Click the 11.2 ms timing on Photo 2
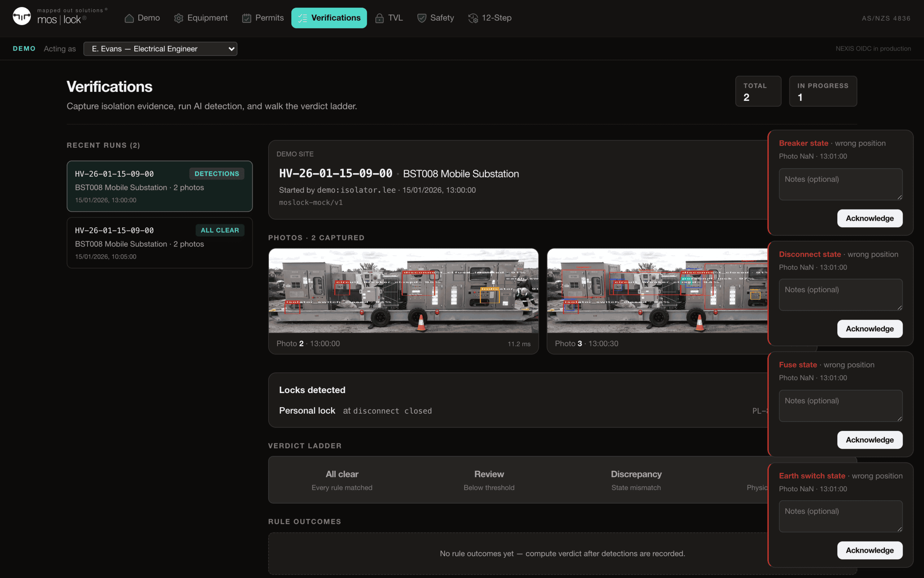The image size is (924, 578). (x=519, y=344)
